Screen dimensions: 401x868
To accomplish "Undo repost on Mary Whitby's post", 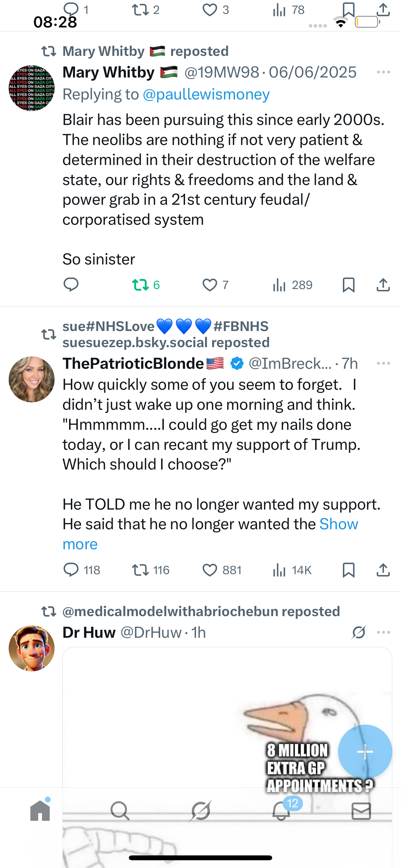I will pos(140,285).
